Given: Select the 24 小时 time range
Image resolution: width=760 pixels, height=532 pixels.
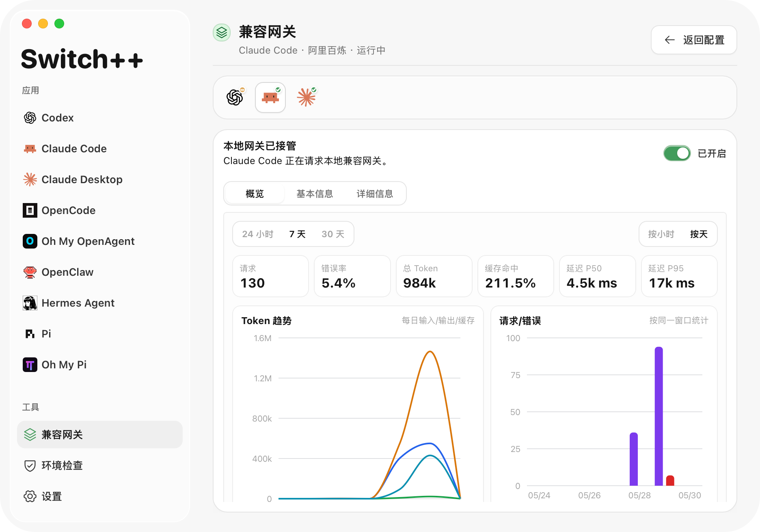Looking at the screenshot, I should [258, 234].
